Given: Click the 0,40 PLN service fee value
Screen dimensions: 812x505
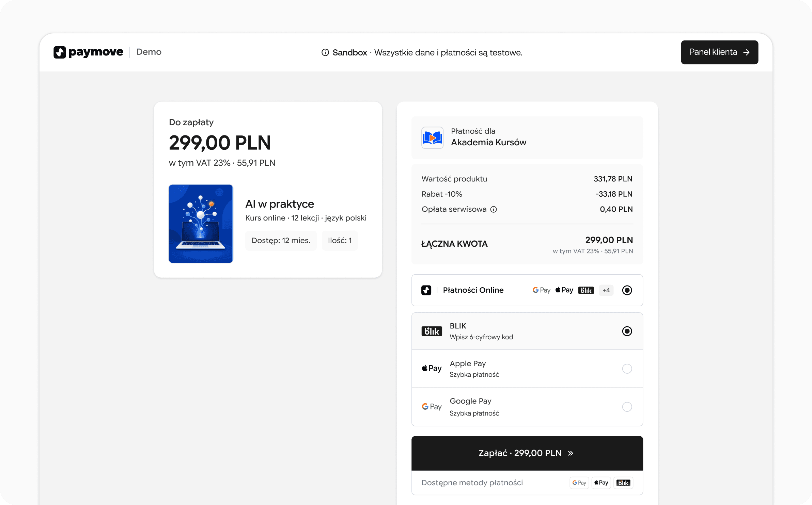Looking at the screenshot, I should (616, 209).
